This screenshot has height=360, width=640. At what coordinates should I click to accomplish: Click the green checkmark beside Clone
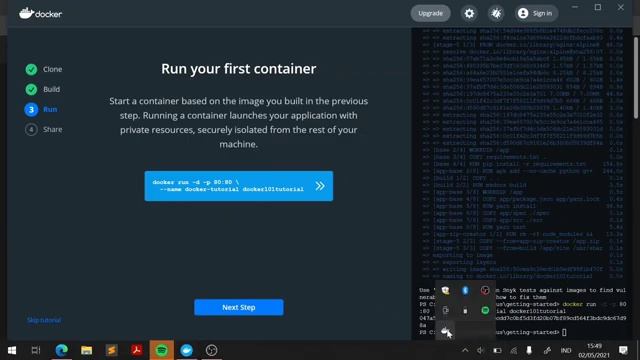pos(31,69)
